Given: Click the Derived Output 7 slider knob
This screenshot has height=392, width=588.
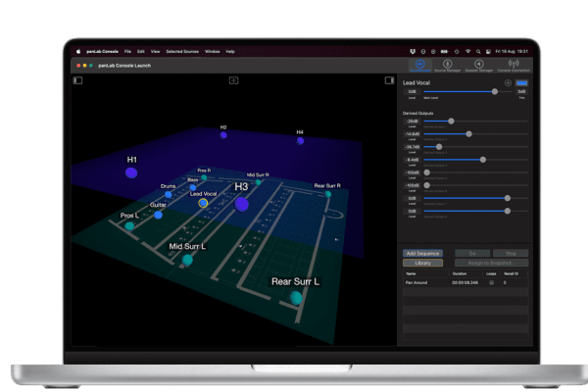Looking at the screenshot, I should (x=508, y=198).
